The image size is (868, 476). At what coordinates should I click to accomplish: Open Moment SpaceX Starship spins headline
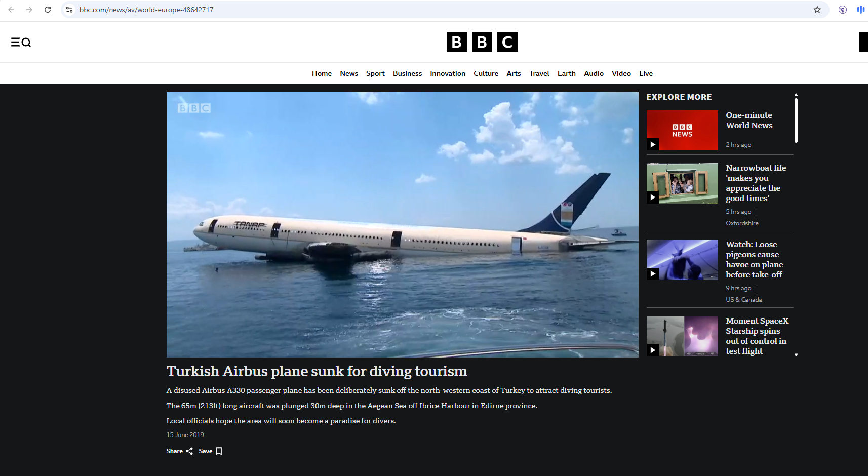[757, 336]
